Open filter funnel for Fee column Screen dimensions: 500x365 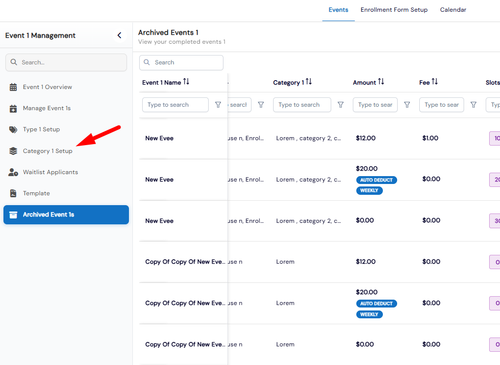[x=473, y=105]
